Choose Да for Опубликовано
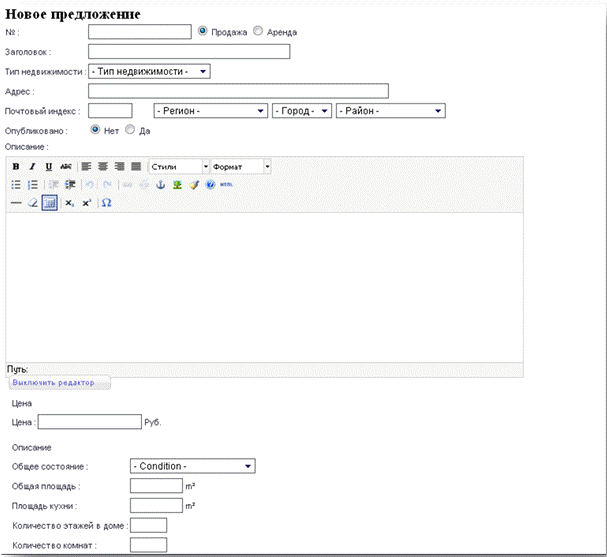Image resolution: width=607 pixels, height=557 pixels. (130, 130)
